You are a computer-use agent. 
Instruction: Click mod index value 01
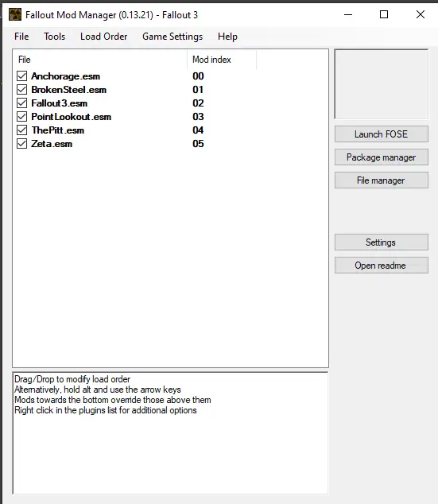[x=198, y=90]
